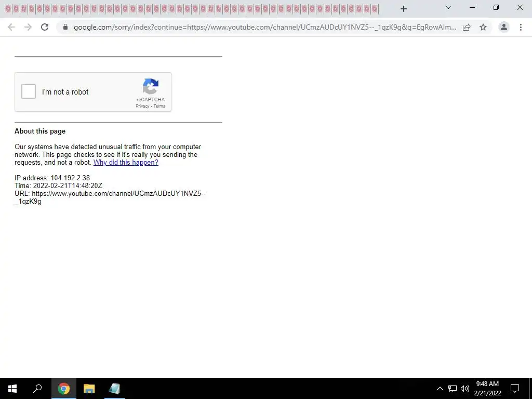Image resolution: width=532 pixels, height=399 pixels.
Task: Share this page icon in address bar
Action: pos(467,27)
